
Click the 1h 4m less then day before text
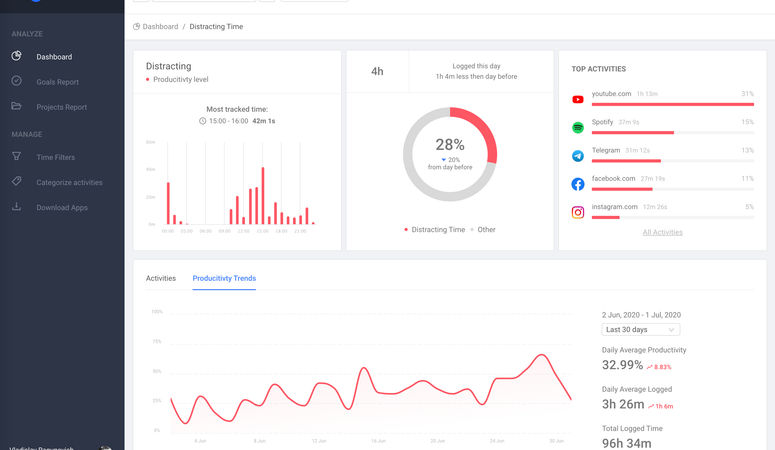pos(476,77)
